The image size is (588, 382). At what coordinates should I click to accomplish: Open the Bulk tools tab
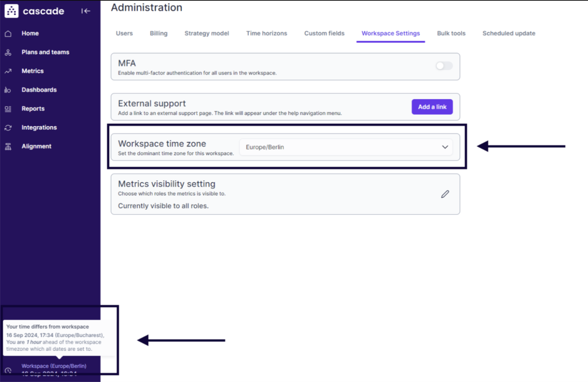451,33
